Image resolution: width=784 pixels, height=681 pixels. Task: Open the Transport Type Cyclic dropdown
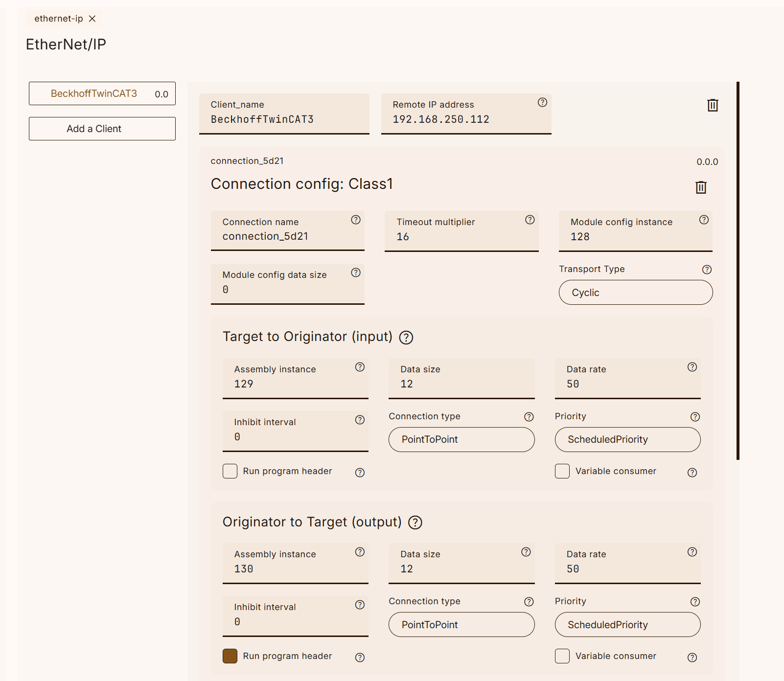[635, 293]
